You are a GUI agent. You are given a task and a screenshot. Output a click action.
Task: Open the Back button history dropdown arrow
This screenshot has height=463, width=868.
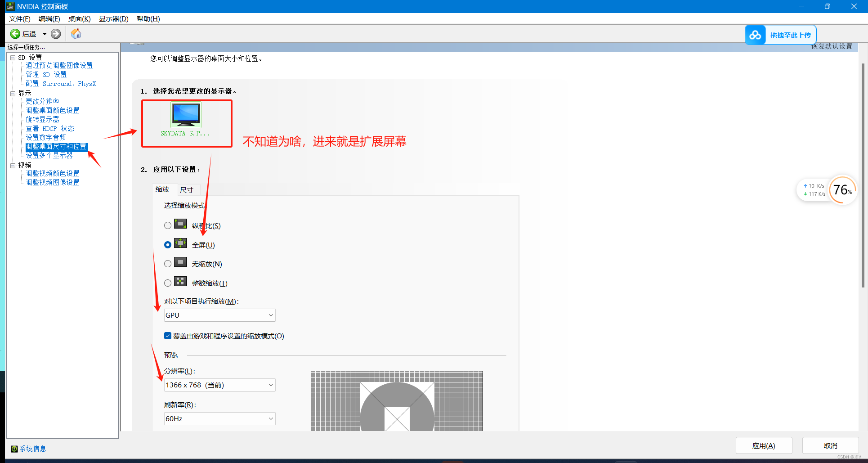45,34
